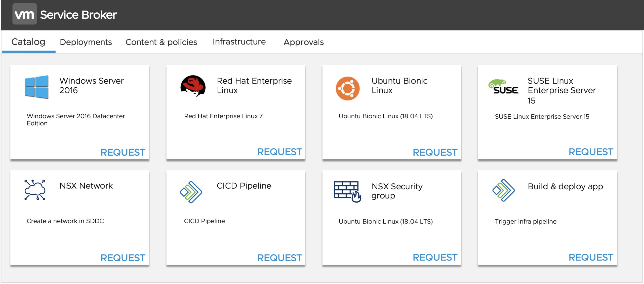Click the Red Hat fedora logo icon
Image resolution: width=644 pixels, height=284 pixels.
coord(193,86)
